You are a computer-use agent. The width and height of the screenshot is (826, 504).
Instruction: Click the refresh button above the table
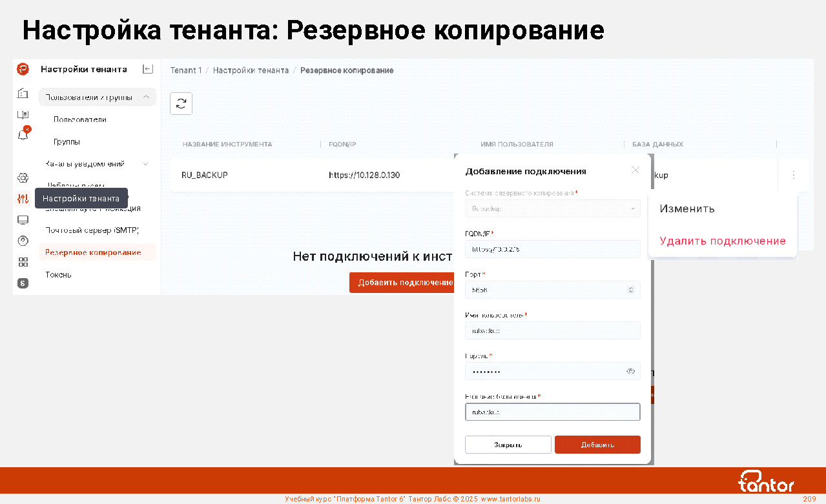tap(181, 103)
